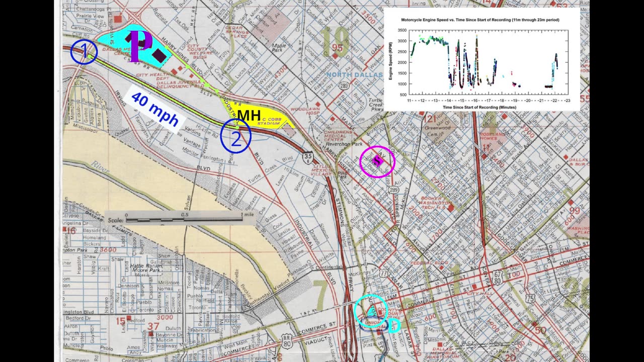Click the Scale: text label

point(115,220)
